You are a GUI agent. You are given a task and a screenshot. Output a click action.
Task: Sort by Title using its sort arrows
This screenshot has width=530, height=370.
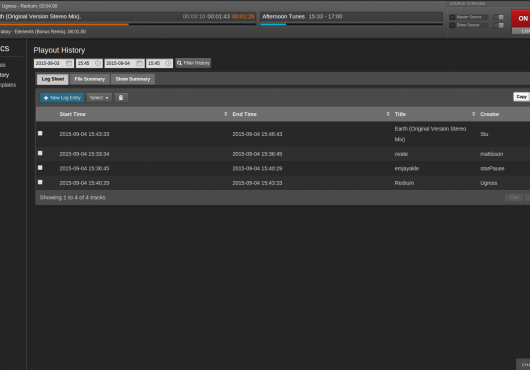point(473,114)
